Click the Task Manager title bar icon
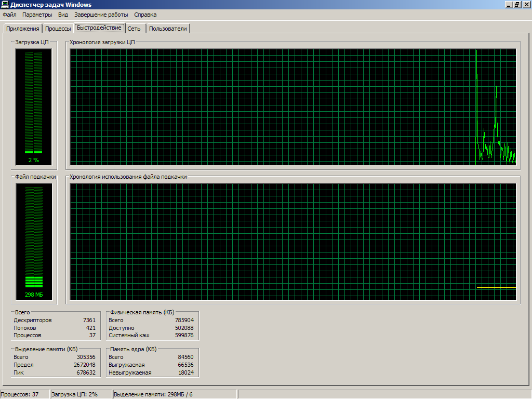Viewport: 532px width, 399px height. pos(5,5)
